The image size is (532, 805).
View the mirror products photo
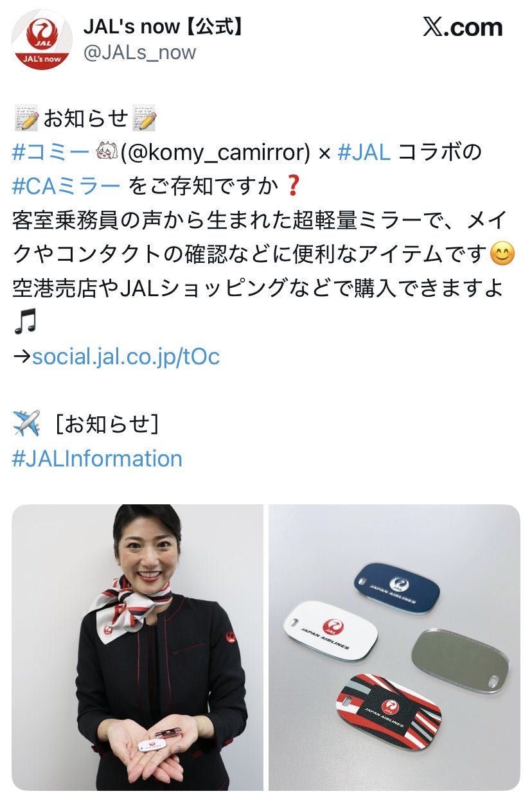(394, 647)
